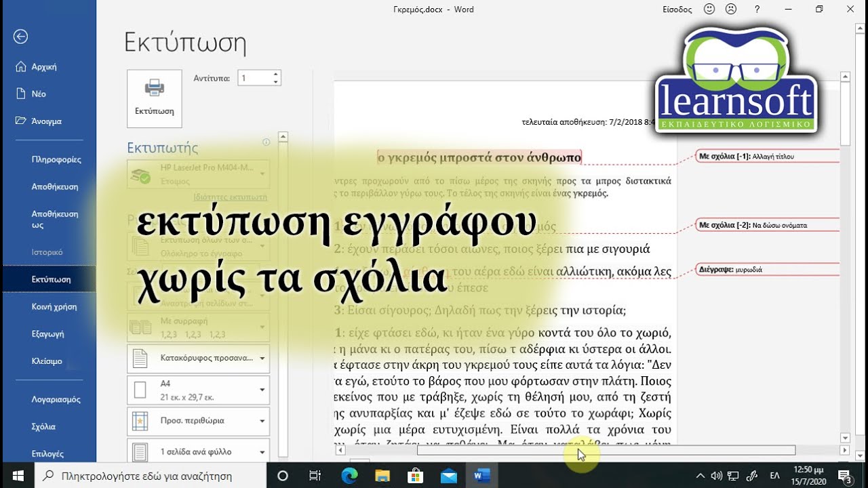
Task: Click the large Εκτύπωση printer button
Action: pyautogui.click(x=155, y=98)
